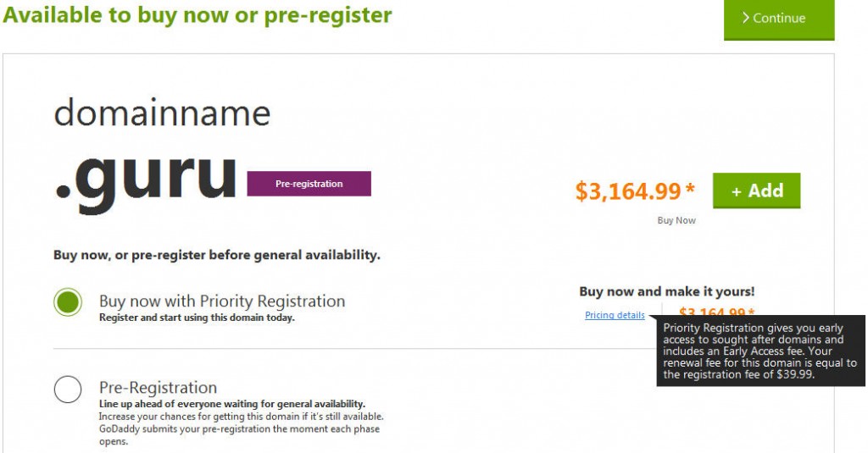
Task: Click the orange $3,164.99 price
Action: coord(628,191)
